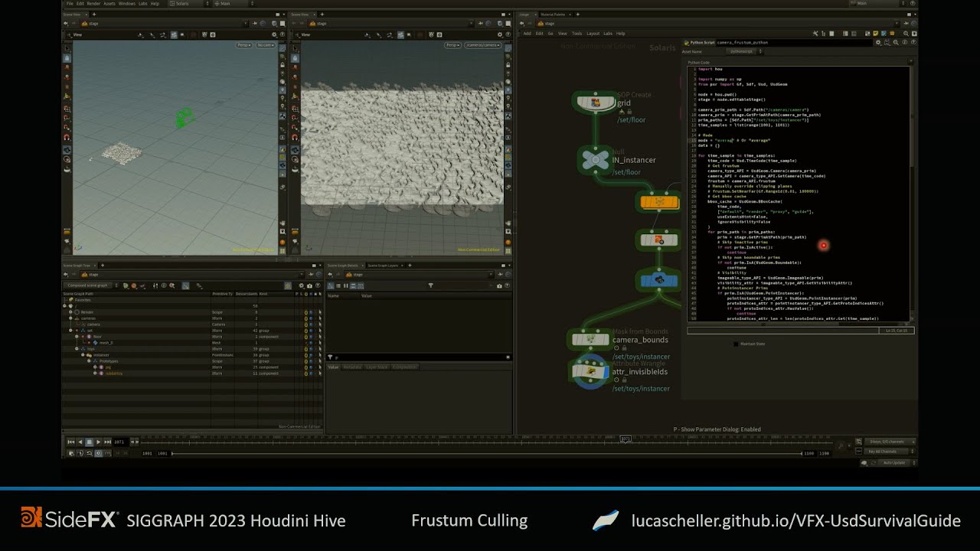Play the timeline in reverse
Screen dimensions: 980x551
click(x=80, y=442)
